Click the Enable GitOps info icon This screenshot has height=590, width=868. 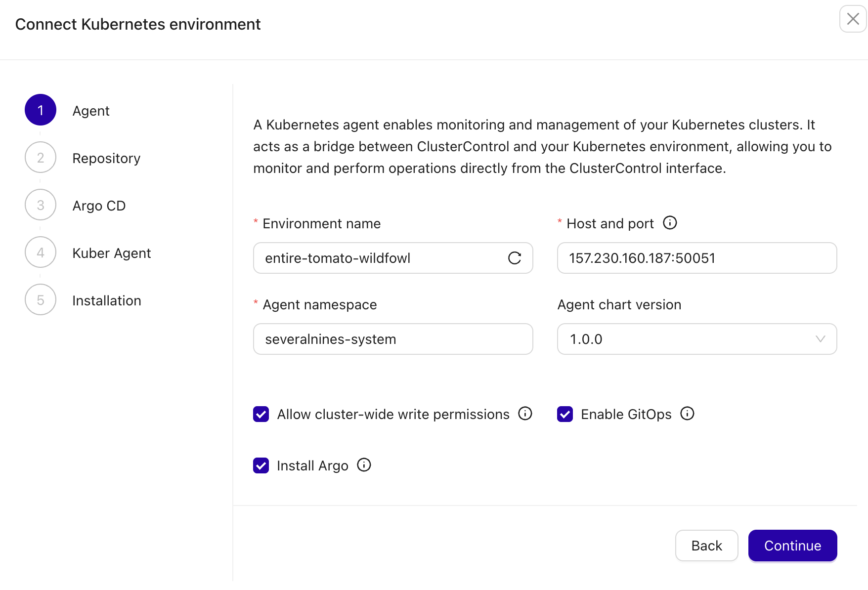(687, 414)
